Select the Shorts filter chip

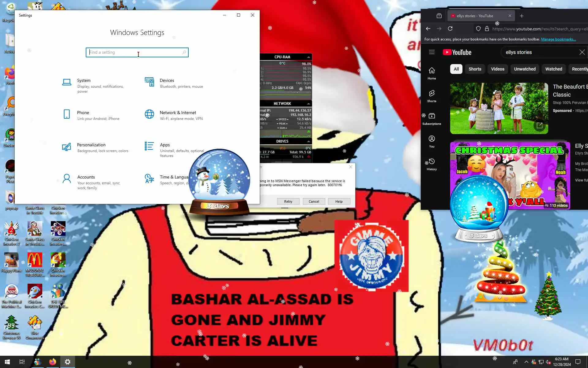(x=475, y=69)
